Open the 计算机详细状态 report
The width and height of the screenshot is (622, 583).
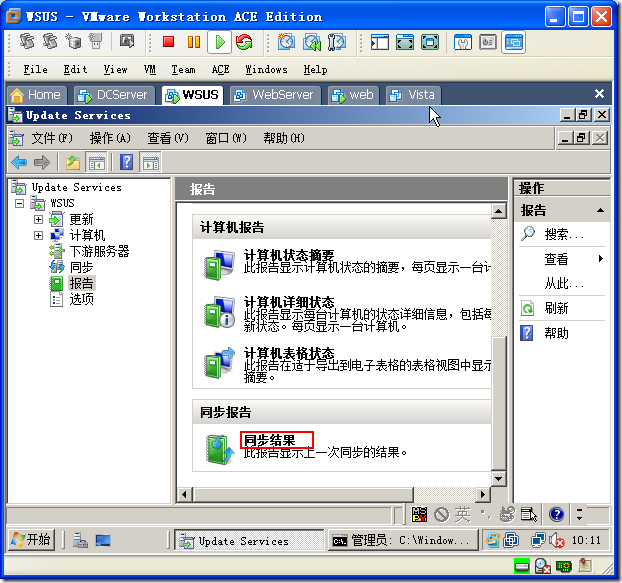coord(289,302)
